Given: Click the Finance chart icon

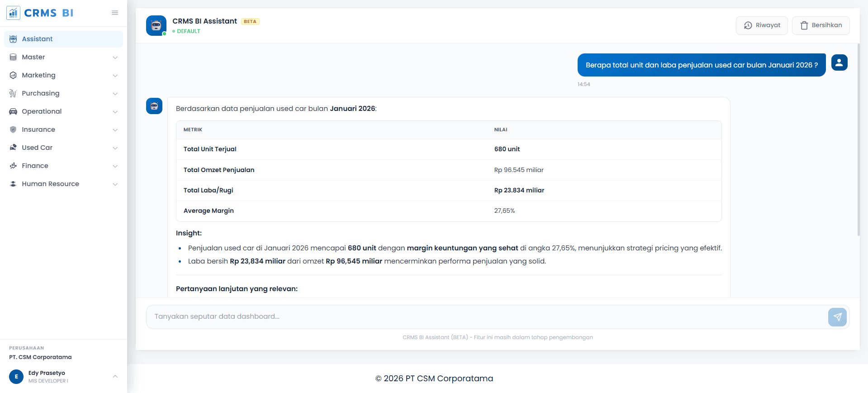Looking at the screenshot, I should click(x=13, y=166).
